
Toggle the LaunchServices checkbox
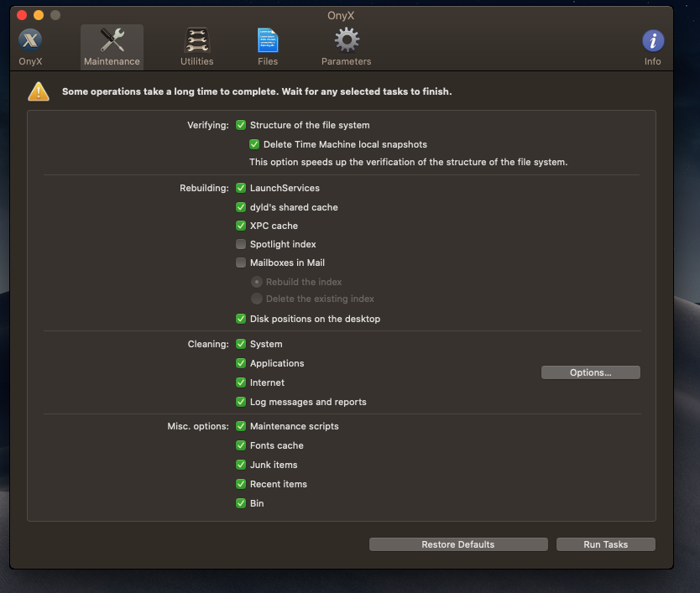pyautogui.click(x=241, y=188)
